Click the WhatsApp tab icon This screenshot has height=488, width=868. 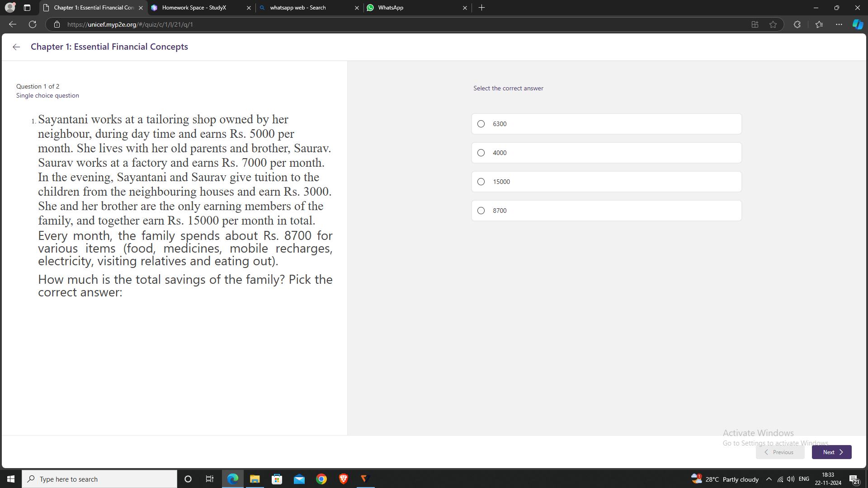click(370, 7)
